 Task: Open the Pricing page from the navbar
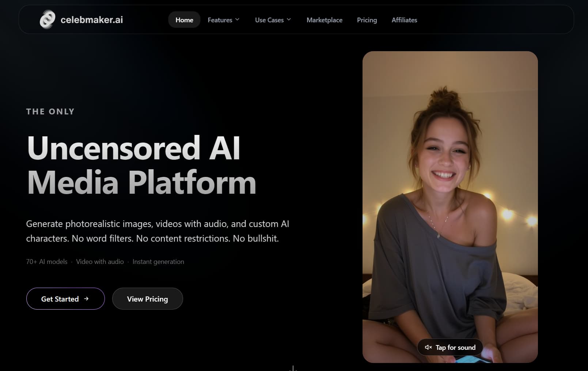point(367,20)
